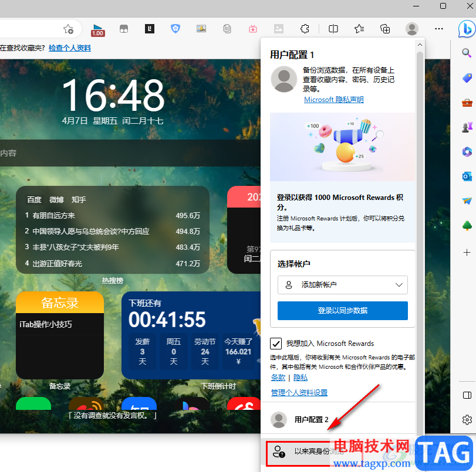Open the Favorites star list icon
Viewport: 476px width, 472px height.
pos(359,29)
